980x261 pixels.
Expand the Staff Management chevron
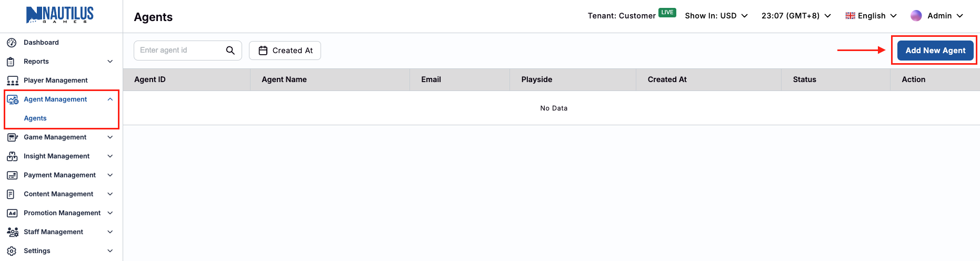[110, 232]
